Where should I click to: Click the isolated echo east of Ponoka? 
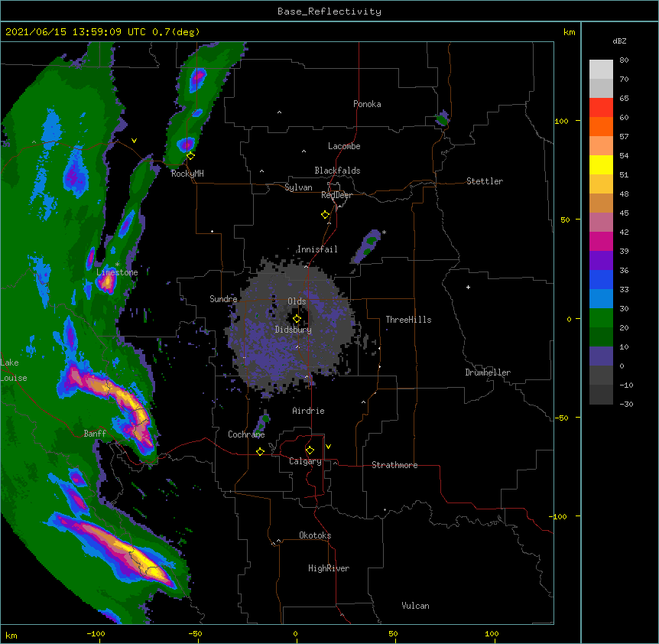coord(442,119)
